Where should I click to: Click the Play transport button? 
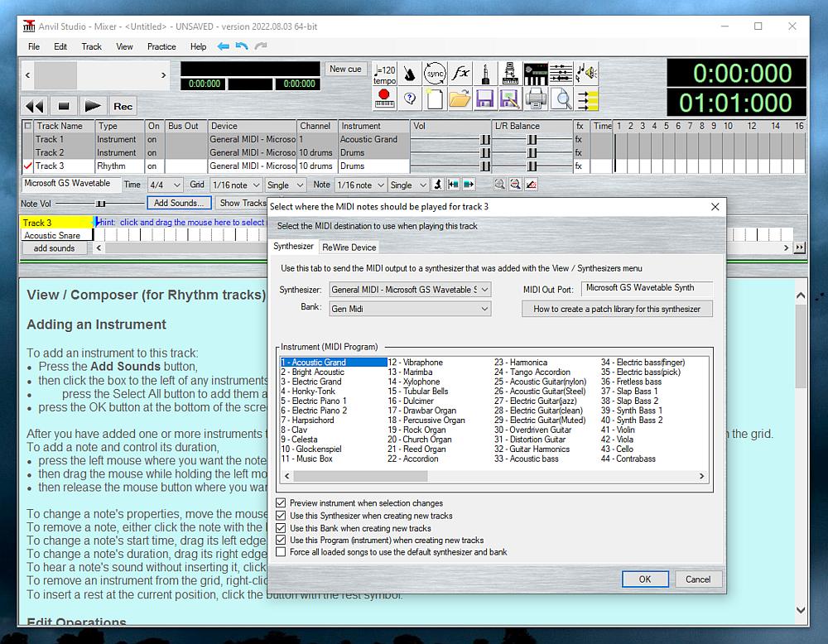[x=93, y=106]
